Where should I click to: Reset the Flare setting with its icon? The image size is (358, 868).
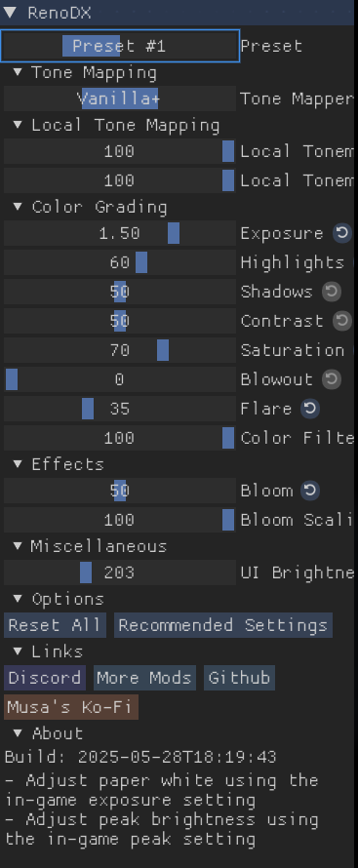pyautogui.click(x=310, y=409)
